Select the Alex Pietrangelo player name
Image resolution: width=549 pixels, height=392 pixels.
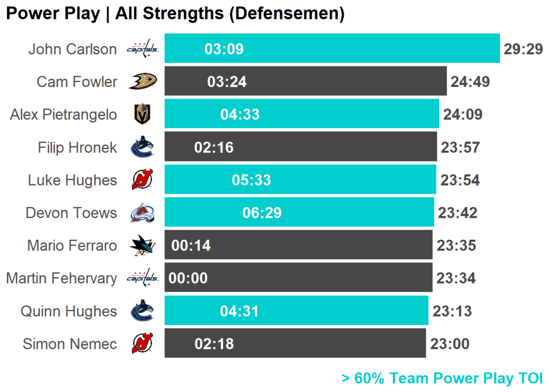pos(63,115)
